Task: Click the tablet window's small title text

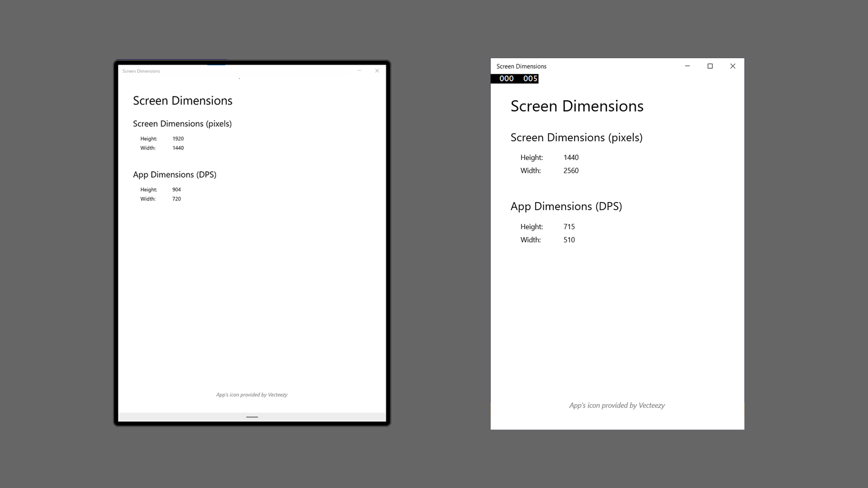Action: (141, 71)
